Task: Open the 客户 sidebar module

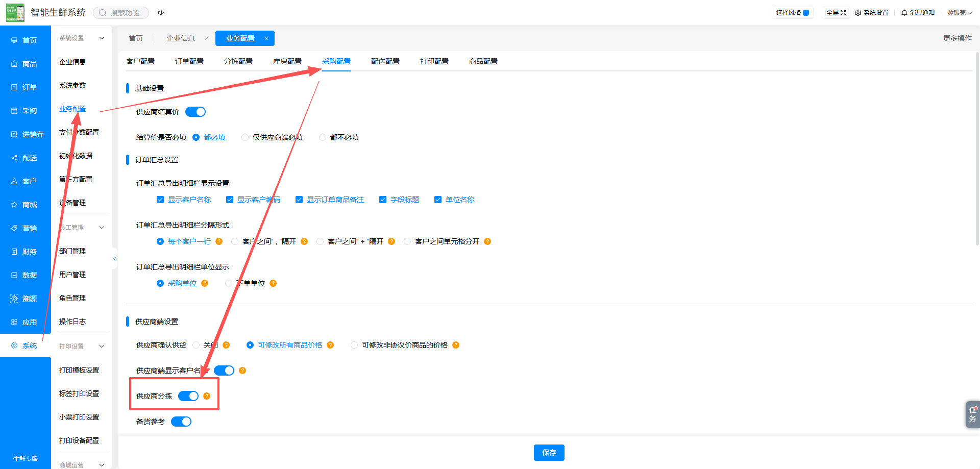Action: 24,181
